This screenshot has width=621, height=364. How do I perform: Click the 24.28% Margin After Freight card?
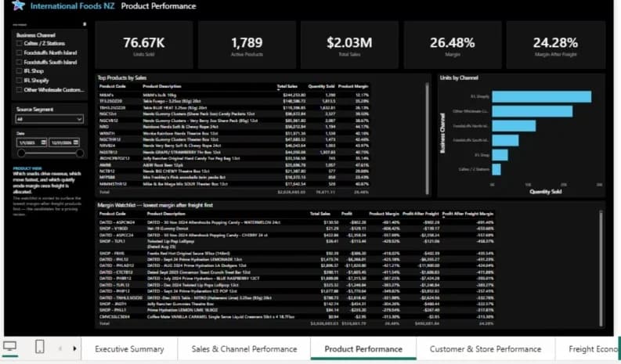[x=556, y=45]
